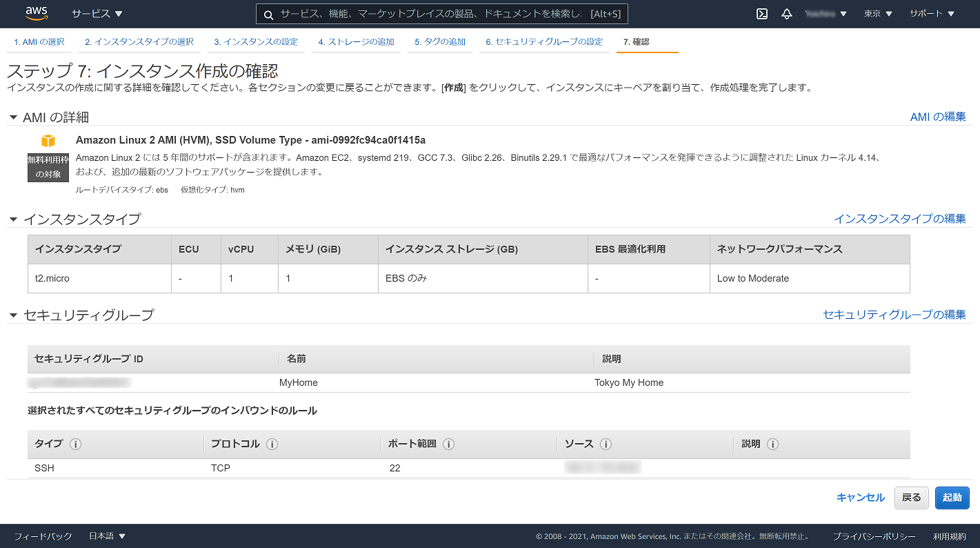Go to step 1. AMI の選択 tab
Screen dimensions: 980x548
pyautogui.click(x=39, y=42)
